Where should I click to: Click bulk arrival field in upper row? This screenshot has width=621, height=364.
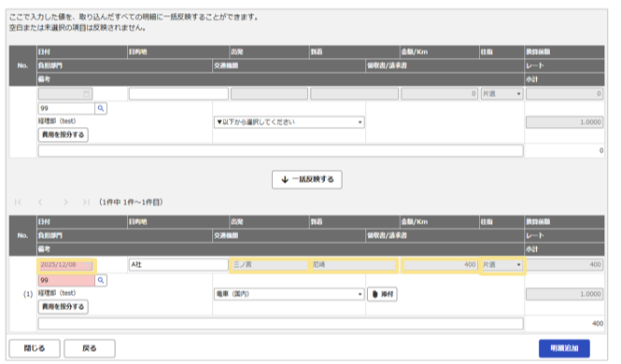pyautogui.click(x=354, y=93)
